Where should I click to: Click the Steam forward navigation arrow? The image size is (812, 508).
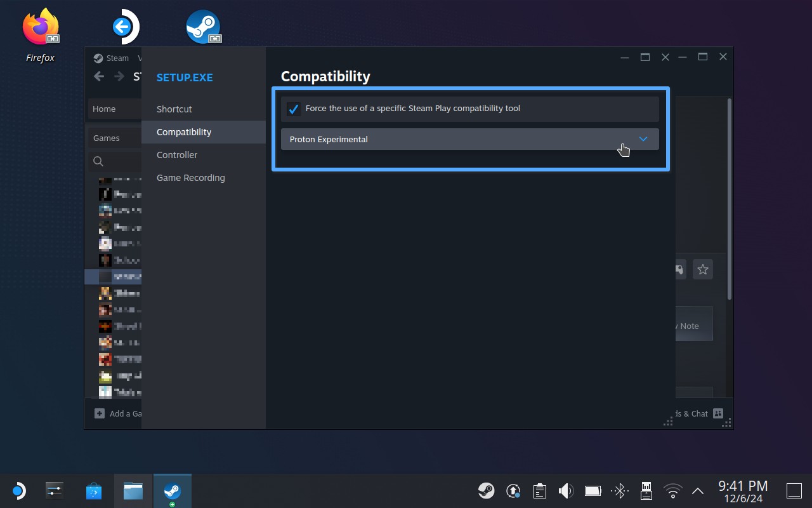pos(119,76)
